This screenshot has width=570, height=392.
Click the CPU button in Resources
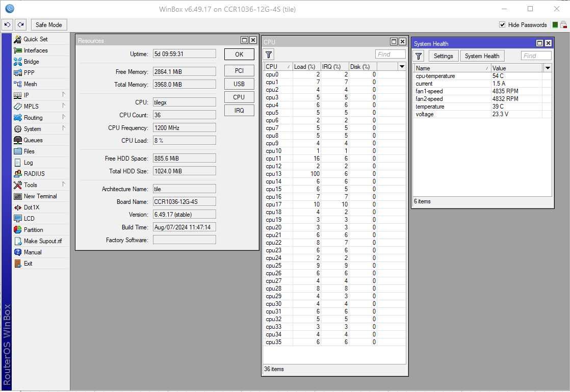point(239,97)
